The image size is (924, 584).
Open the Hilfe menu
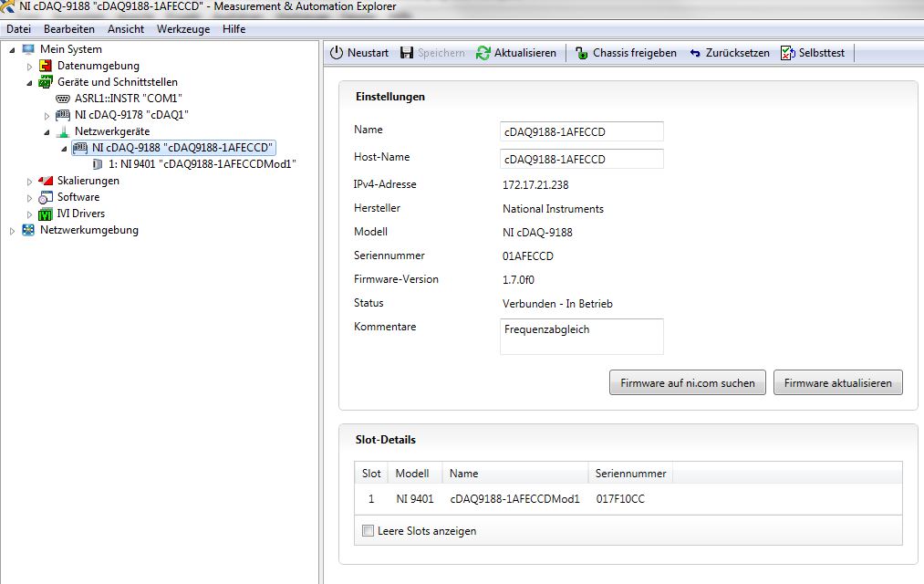tap(234, 29)
